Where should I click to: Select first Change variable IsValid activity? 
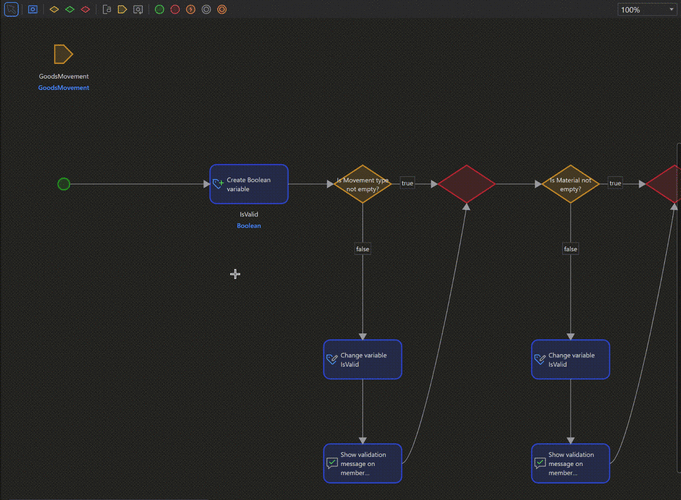point(362,360)
